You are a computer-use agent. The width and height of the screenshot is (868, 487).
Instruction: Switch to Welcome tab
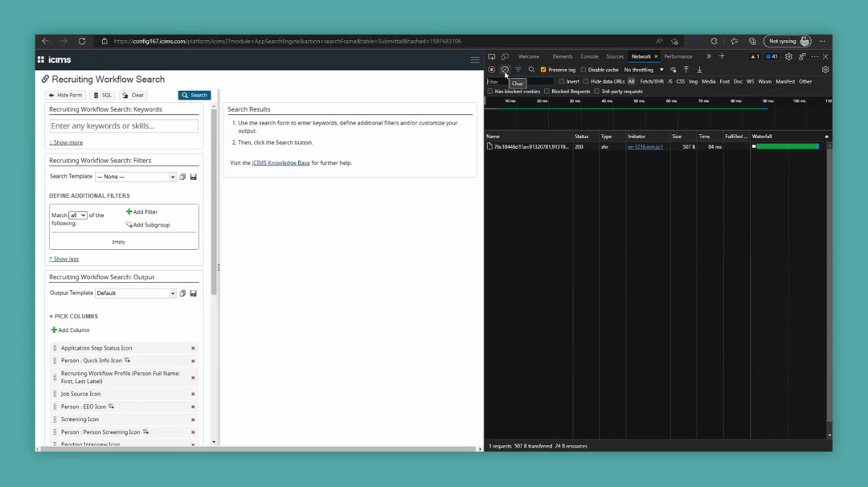tap(529, 56)
